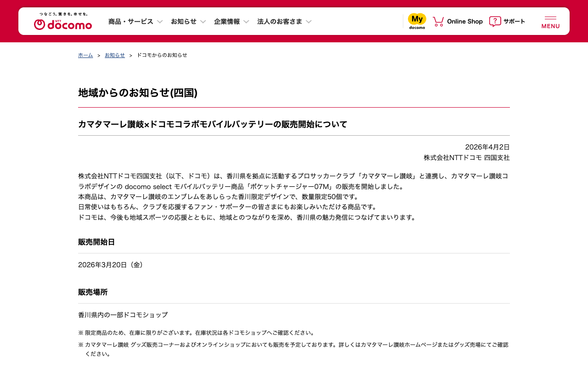Open the My docomo icon

417,21
